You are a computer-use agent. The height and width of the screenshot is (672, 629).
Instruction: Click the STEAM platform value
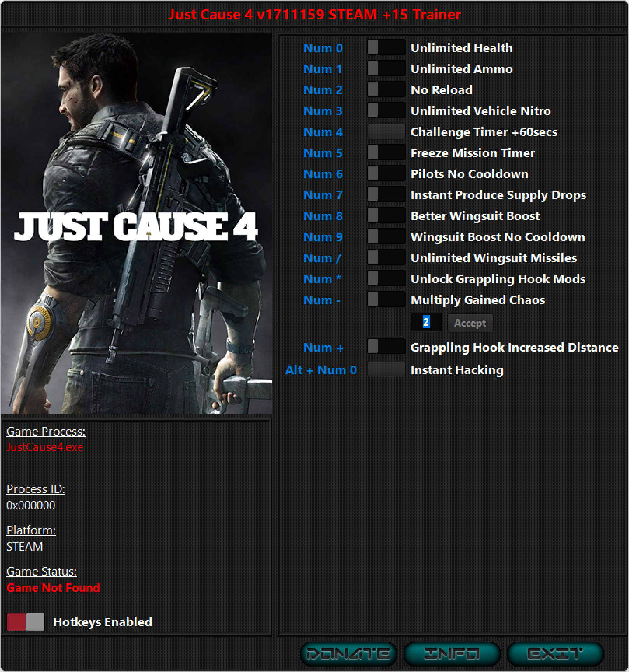pos(24,546)
